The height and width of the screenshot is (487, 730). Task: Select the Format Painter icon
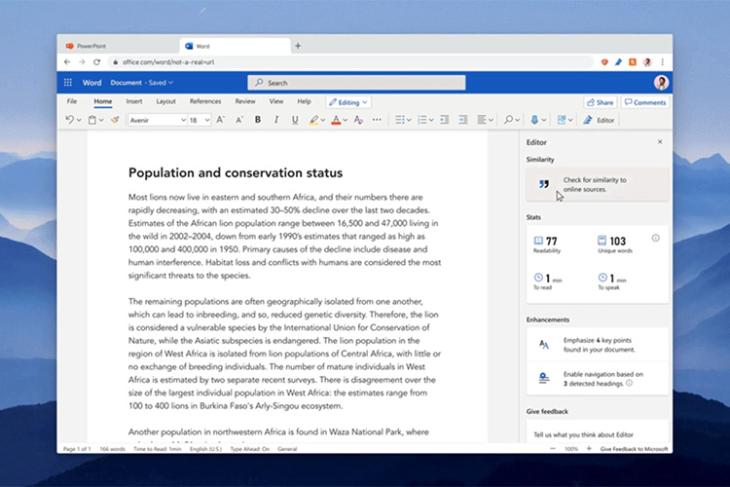[115, 120]
